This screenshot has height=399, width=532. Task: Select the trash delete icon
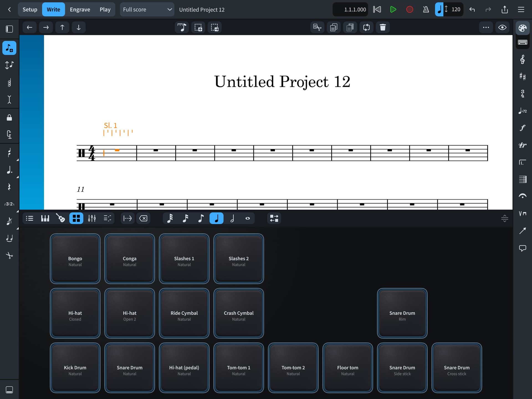383,27
